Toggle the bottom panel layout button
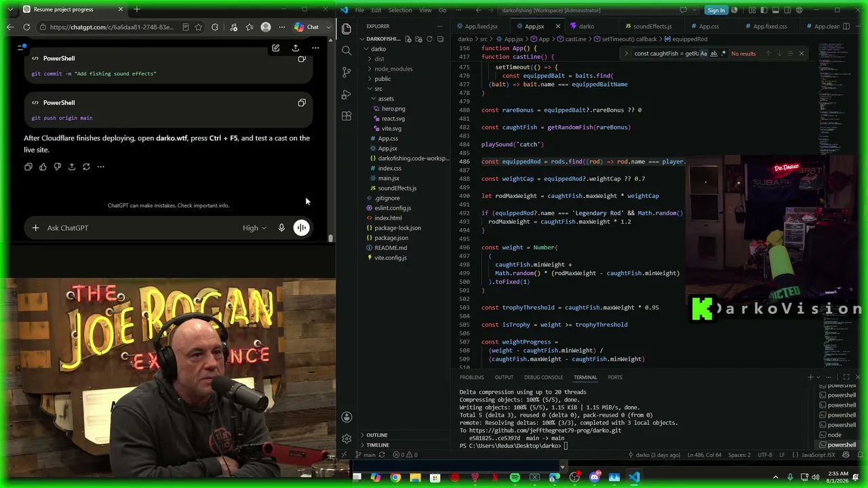 pos(776,10)
